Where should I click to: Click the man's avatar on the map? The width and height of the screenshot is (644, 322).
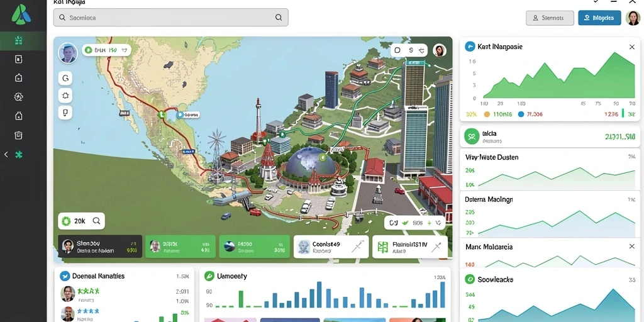coord(68,53)
